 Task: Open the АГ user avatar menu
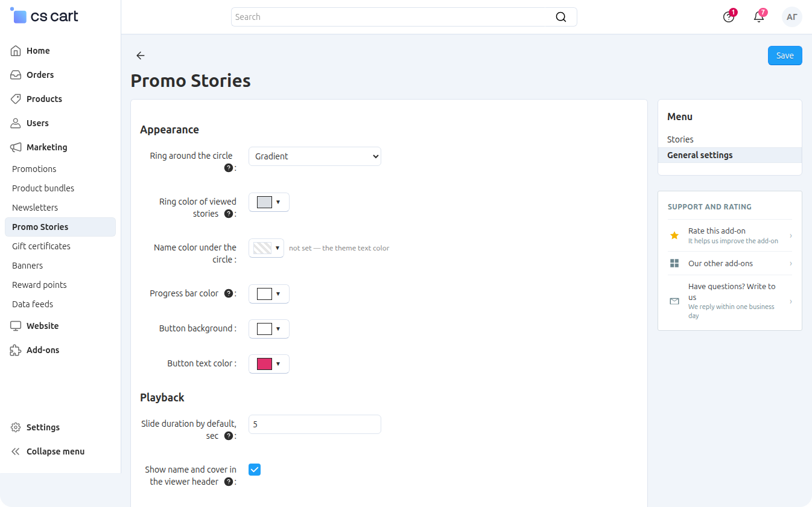pos(792,17)
